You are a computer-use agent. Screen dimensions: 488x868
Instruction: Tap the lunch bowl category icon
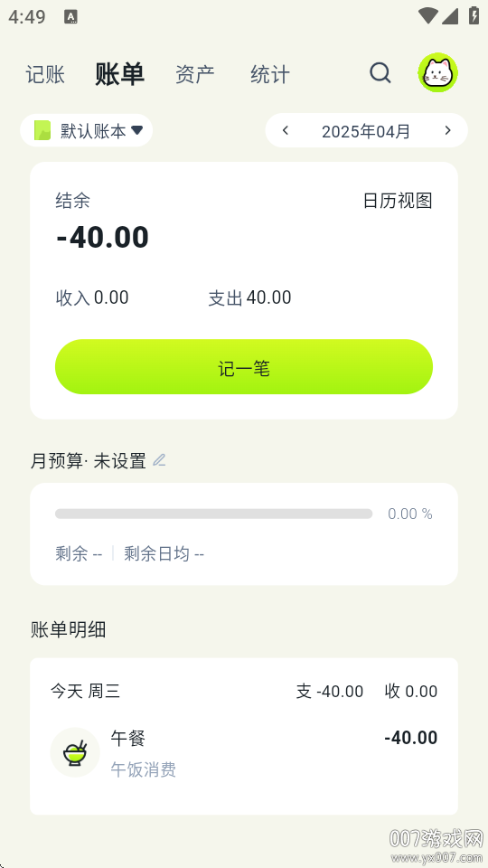pos(75,752)
